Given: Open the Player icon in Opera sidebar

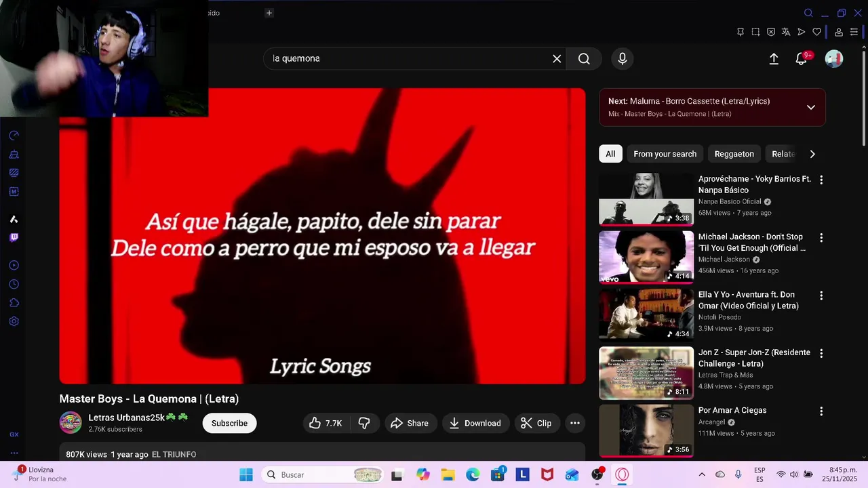Looking at the screenshot, I should (14, 265).
